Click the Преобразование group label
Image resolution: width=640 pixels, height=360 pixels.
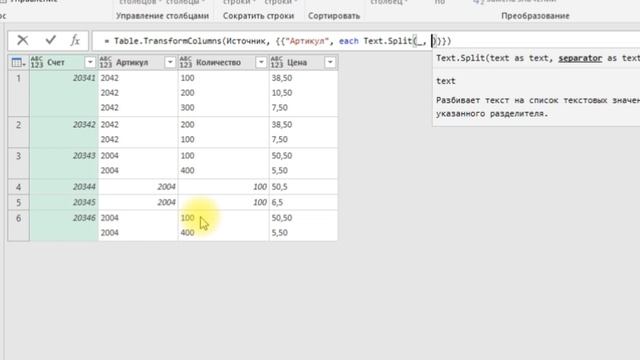pyautogui.click(x=535, y=16)
